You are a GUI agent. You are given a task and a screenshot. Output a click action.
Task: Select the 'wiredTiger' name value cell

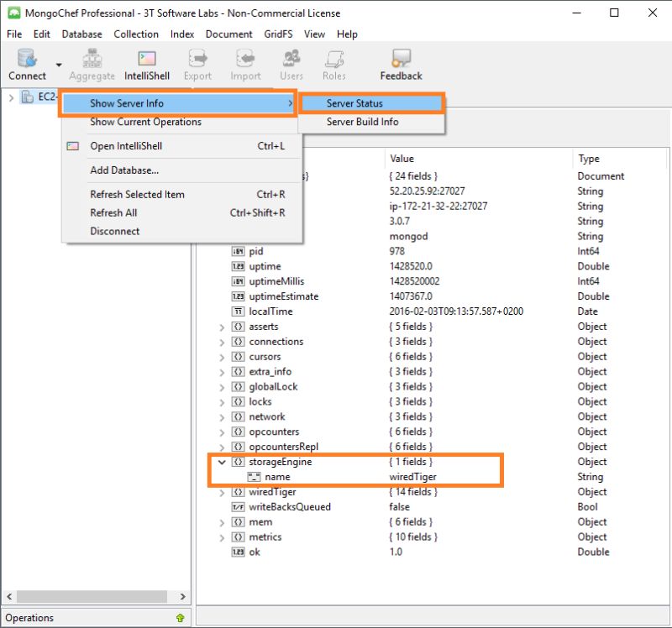click(x=412, y=477)
